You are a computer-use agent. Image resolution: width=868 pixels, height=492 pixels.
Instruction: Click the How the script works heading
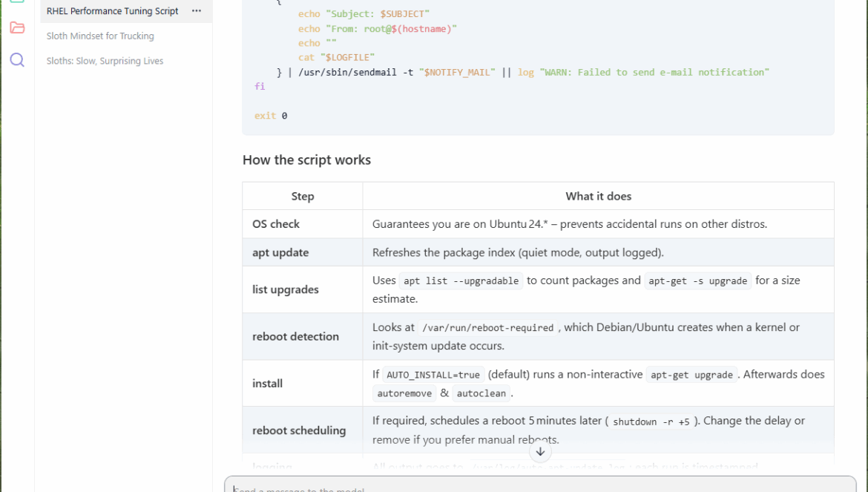coord(306,160)
